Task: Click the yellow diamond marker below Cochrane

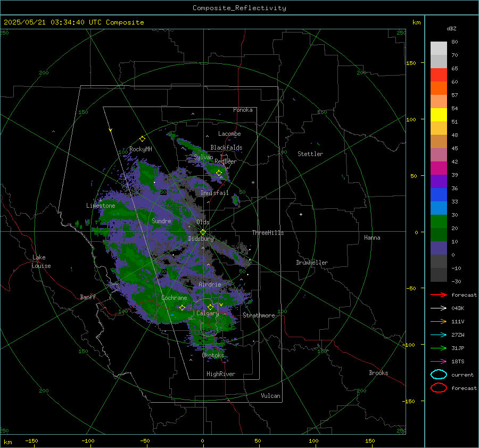Action: 182,307
